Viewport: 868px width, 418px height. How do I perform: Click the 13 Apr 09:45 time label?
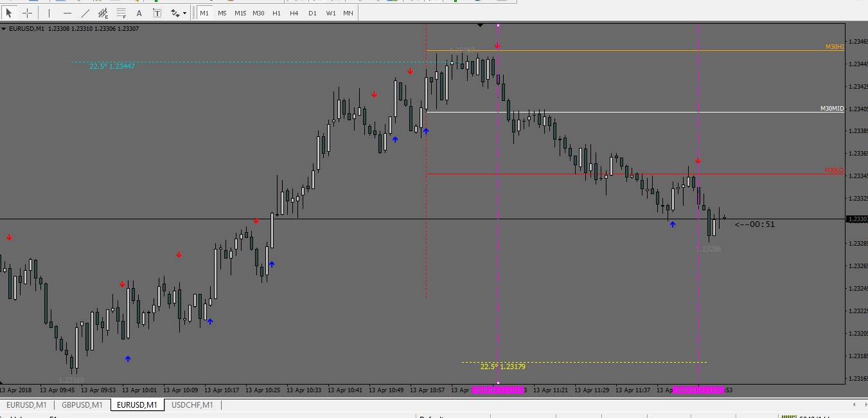click(x=57, y=390)
